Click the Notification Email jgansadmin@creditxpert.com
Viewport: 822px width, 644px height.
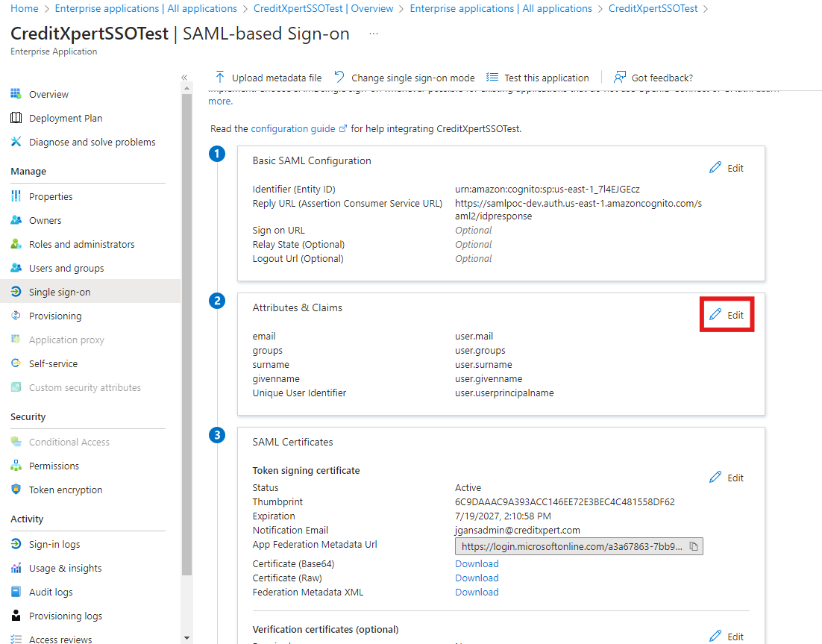[x=518, y=530]
